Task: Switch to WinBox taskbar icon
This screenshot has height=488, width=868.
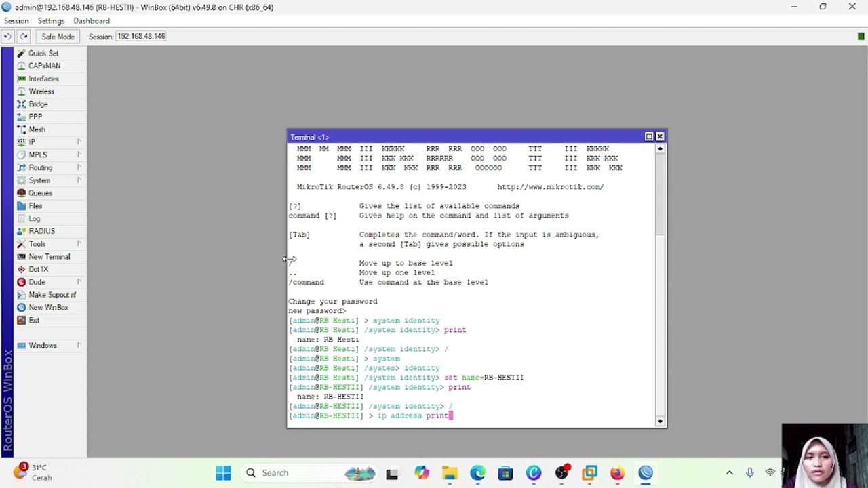Action: [645, 473]
